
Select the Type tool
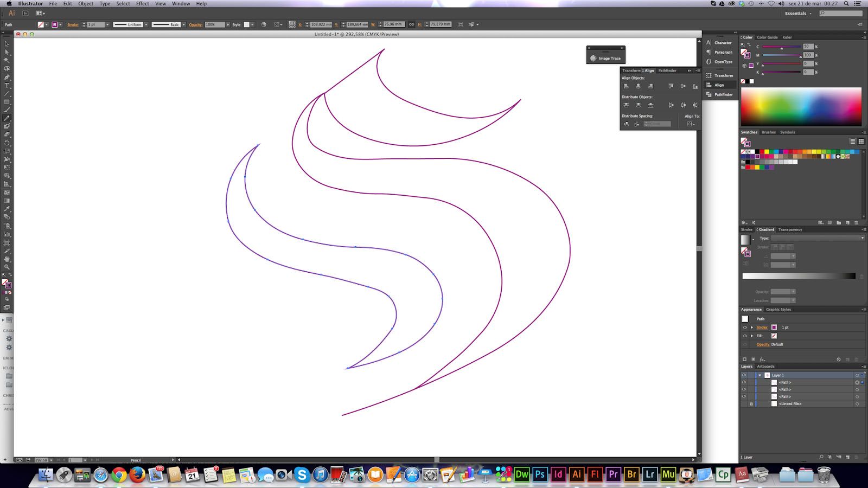(7, 86)
